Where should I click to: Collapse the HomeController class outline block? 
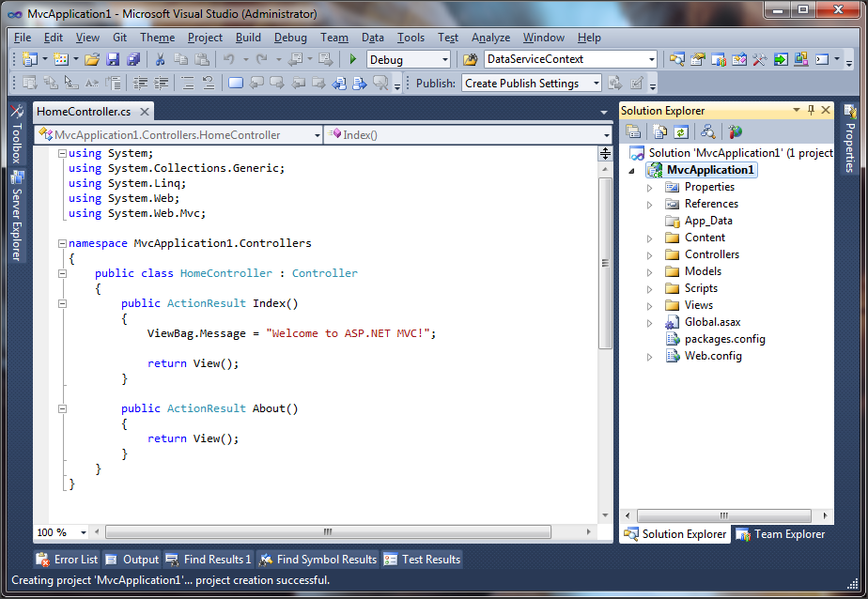pos(63,273)
